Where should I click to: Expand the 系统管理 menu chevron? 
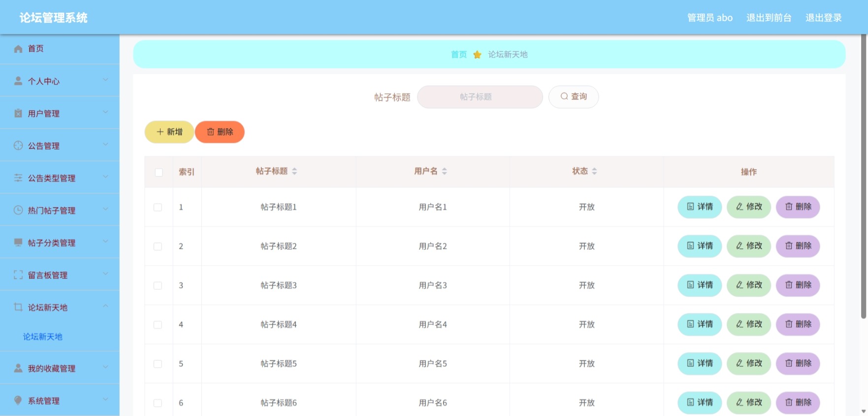pyautogui.click(x=105, y=399)
